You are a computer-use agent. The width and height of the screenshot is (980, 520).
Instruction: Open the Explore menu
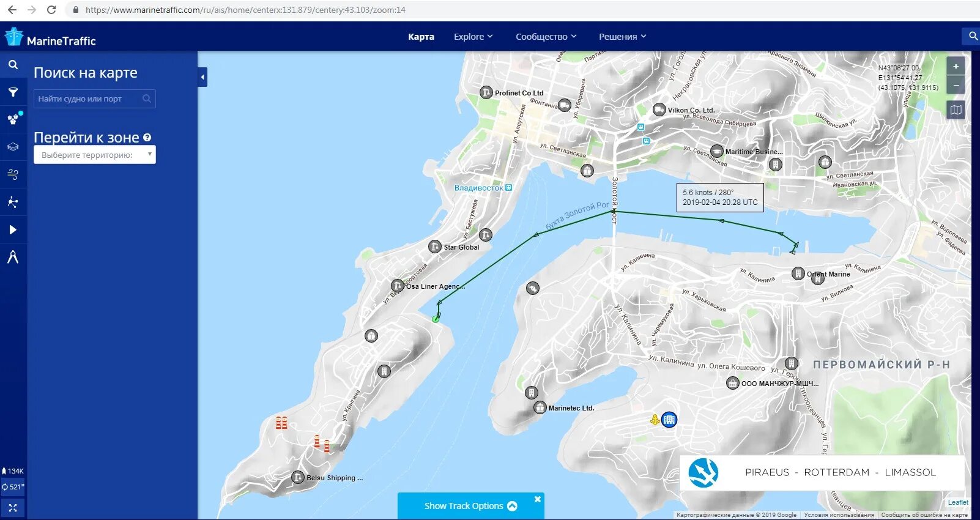point(473,37)
